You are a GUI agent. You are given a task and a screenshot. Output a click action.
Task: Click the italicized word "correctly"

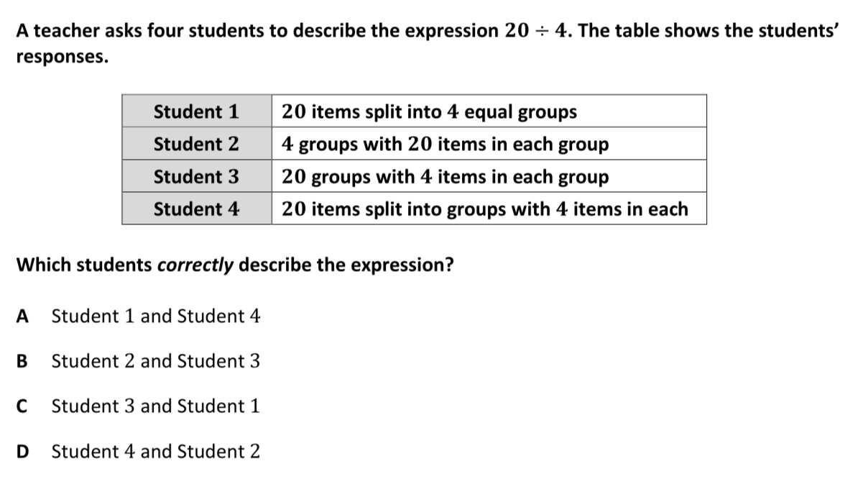[195, 265]
